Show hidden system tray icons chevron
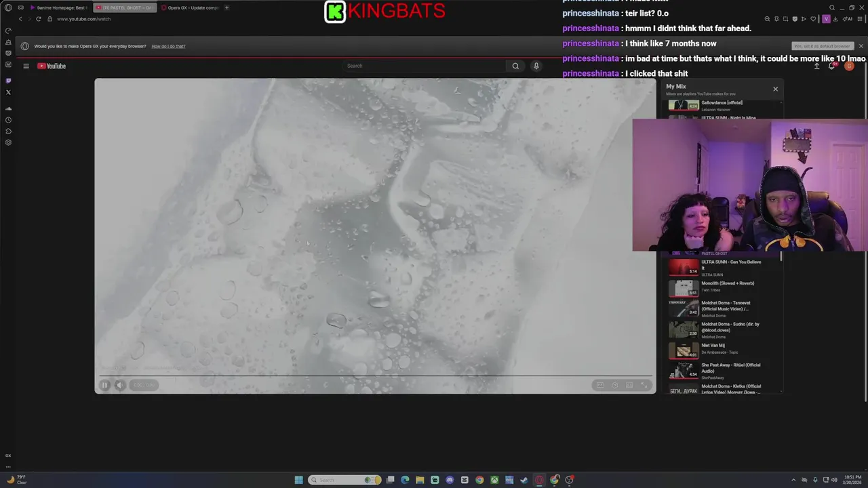 (x=793, y=480)
